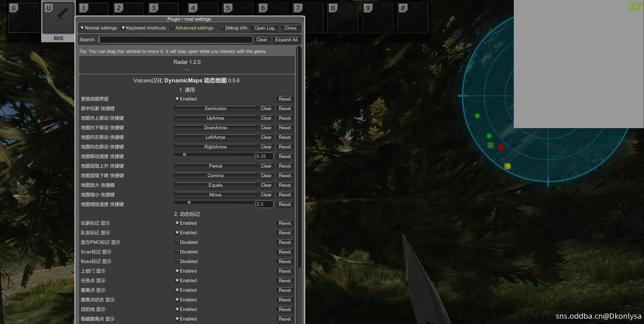The image size is (644, 324).
Task: Enable Advanced settings filter
Action: [192, 28]
